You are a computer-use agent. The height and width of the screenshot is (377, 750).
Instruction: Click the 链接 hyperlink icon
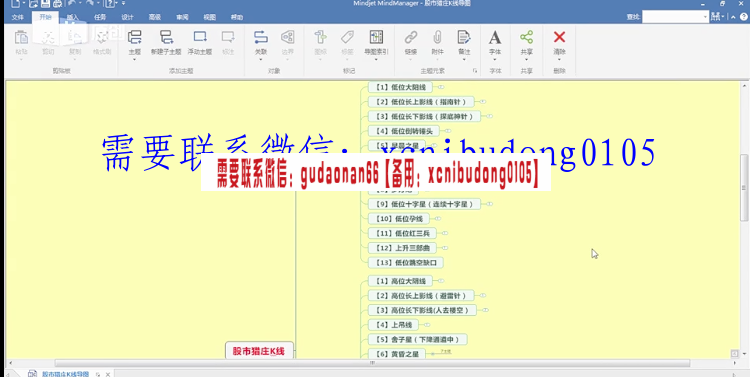pos(411,37)
